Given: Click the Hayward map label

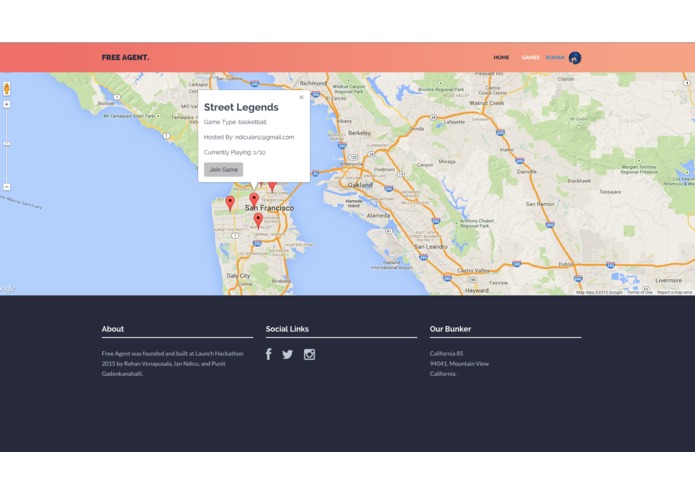Looking at the screenshot, I should [477, 291].
